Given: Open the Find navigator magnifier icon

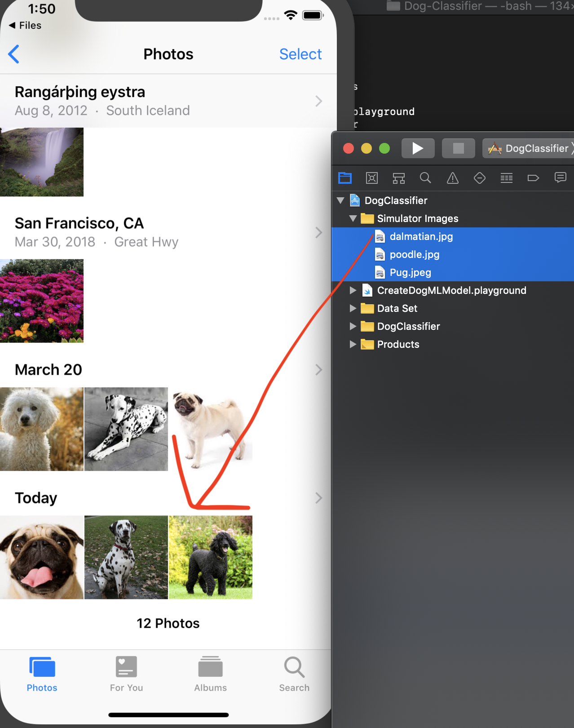Looking at the screenshot, I should pos(425,178).
